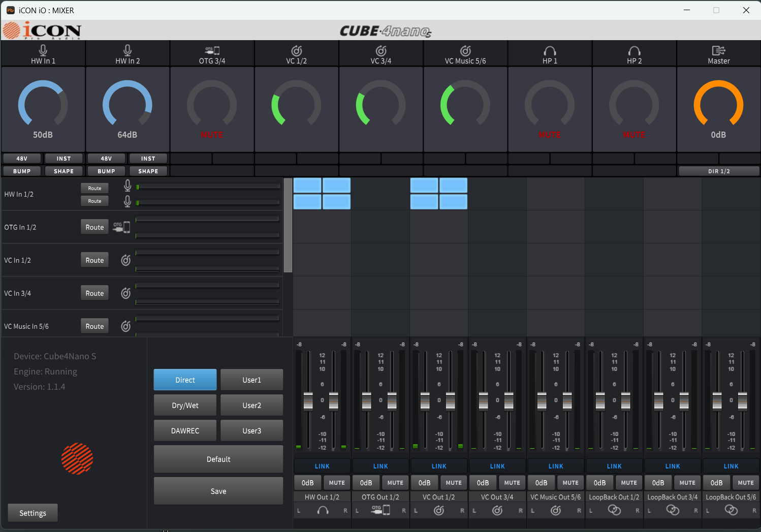The width and height of the screenshot is (761, 532).
Task: Click the VC Music In 5/6 row icon
Action: coord(126,326)
